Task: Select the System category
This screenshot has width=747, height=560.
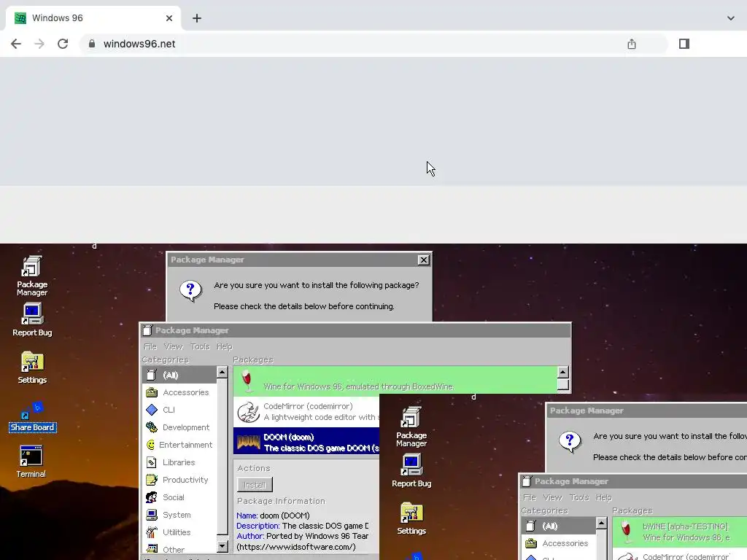Action: coord(179,515)
